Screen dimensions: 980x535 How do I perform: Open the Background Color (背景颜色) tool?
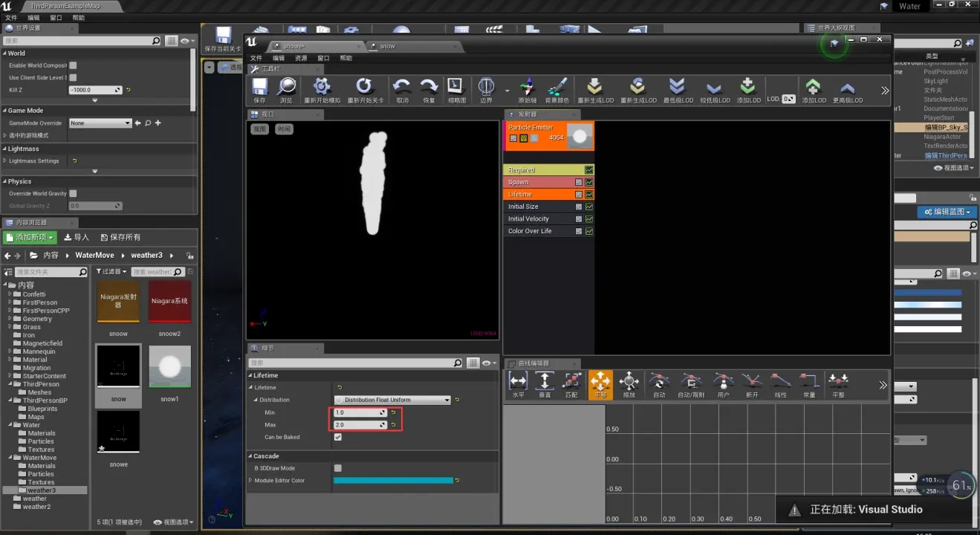click(557, 88)
